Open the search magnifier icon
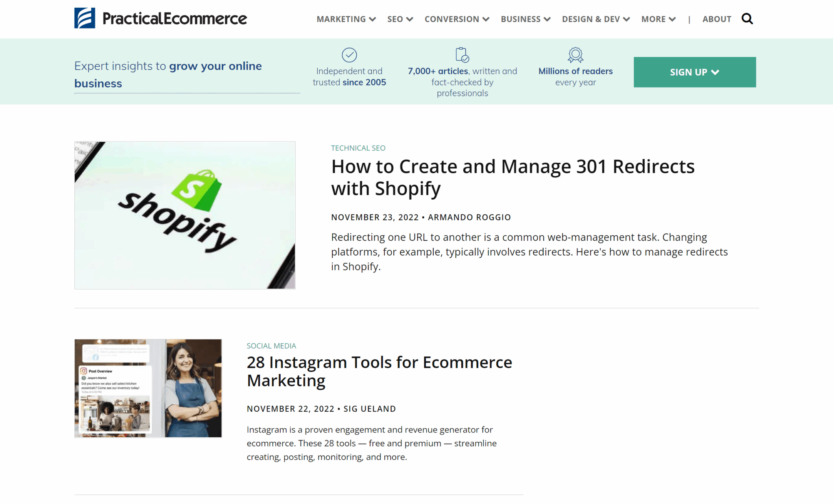Screen dimensions: 833x504 click(747, 19)
